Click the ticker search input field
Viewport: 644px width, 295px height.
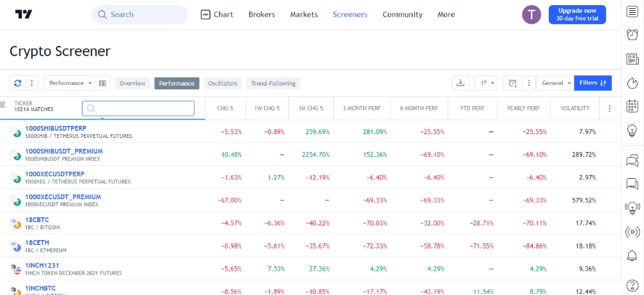[138, 109]
